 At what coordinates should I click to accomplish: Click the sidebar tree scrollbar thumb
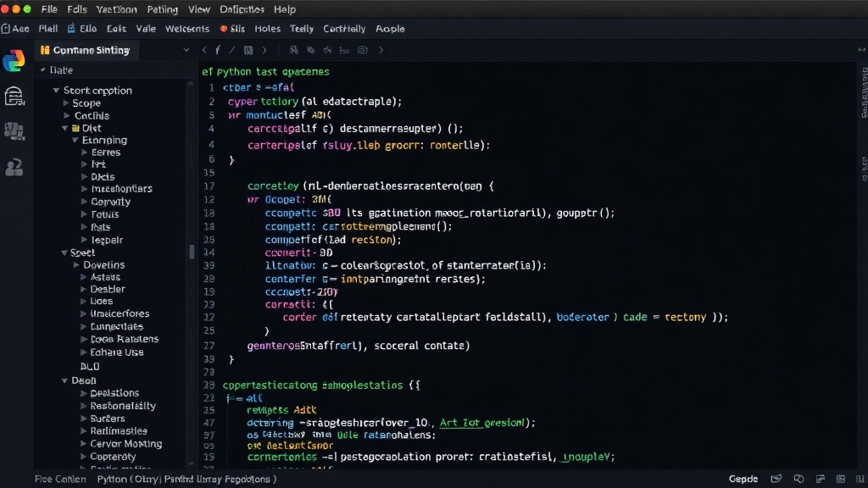(x=192, y=252)
